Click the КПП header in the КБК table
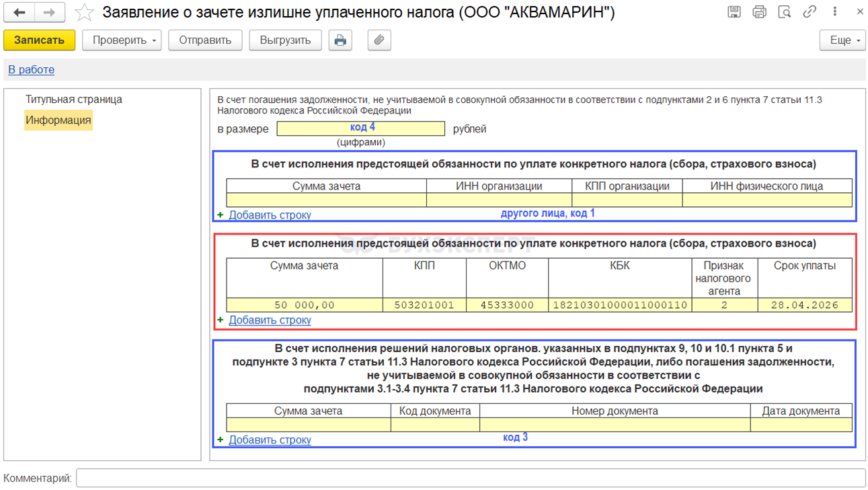This screenshot has width=868, height=490. 424,278
